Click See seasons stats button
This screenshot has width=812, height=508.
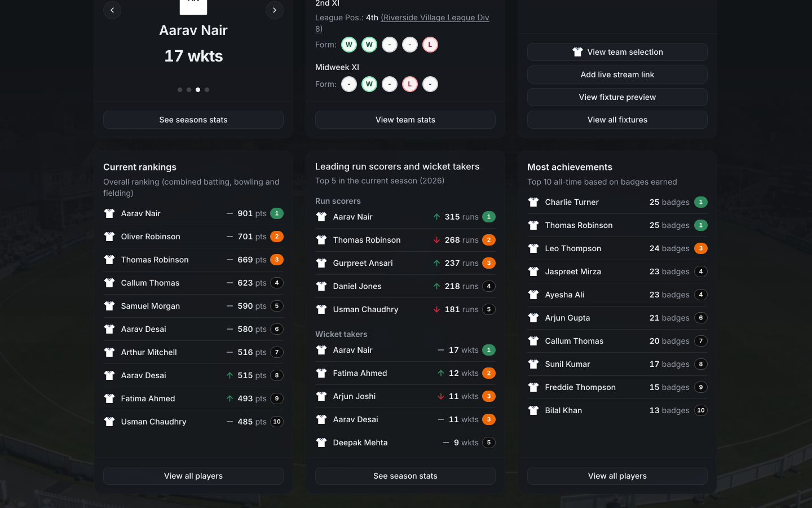(x=193, y=120)
